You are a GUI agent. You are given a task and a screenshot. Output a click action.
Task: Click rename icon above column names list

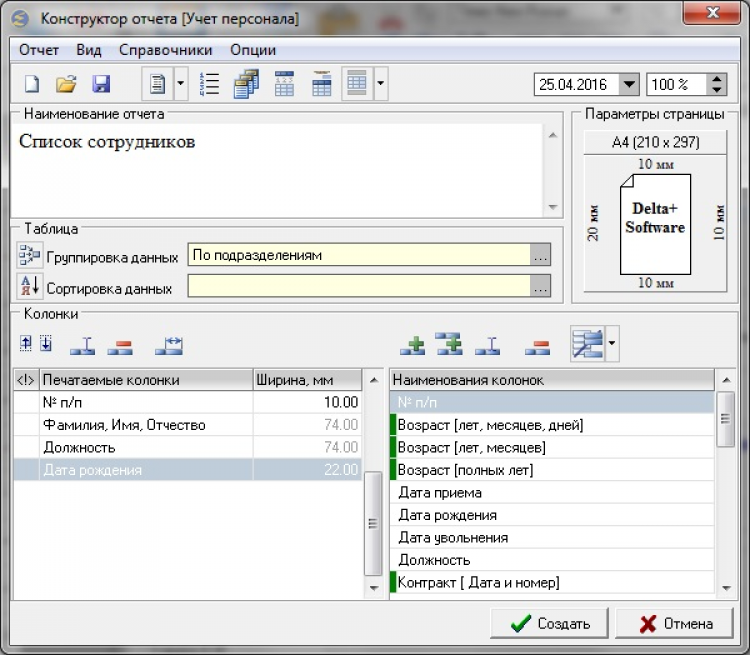[487, 345]
